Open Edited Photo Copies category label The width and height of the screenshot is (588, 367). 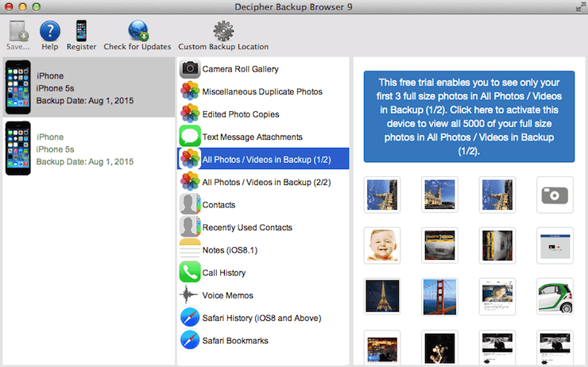click(x=241, y=114)
